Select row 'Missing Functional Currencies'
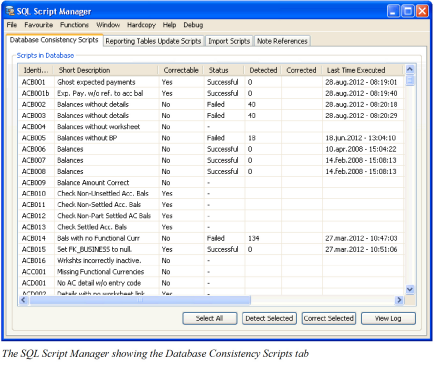 pos(211,272)
